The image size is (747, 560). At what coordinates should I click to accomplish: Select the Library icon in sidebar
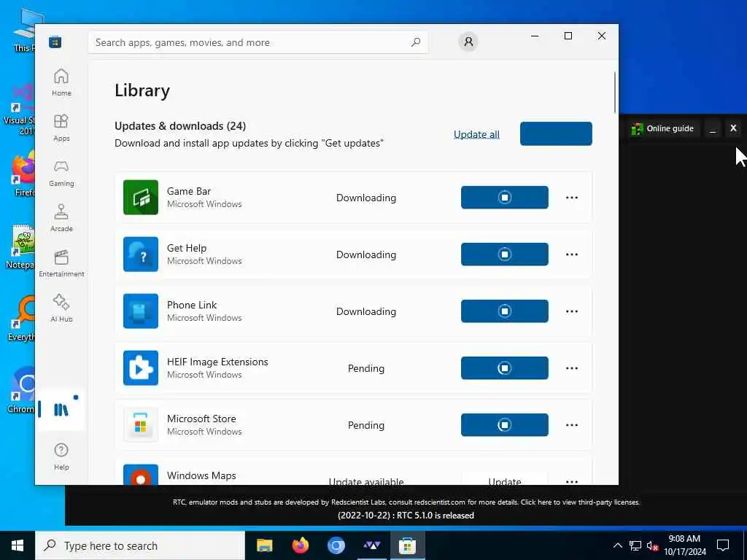(x=61, y=410)
